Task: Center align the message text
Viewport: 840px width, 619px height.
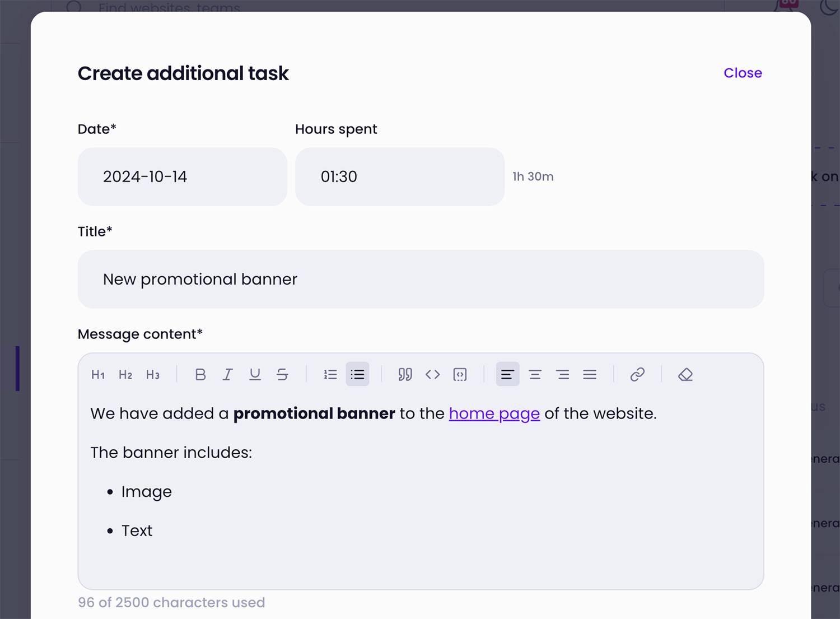Action: (x=535, y=374)
